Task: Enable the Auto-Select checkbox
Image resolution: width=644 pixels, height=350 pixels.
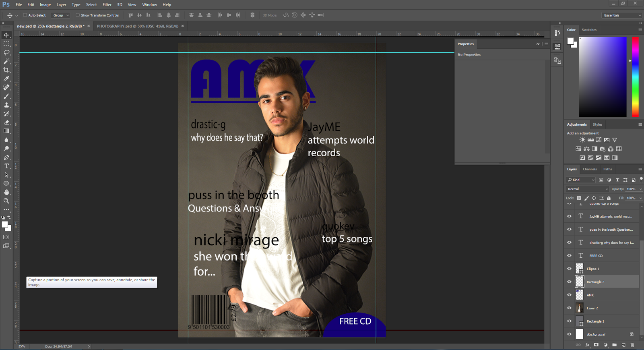Action: [x=25, y=15]
